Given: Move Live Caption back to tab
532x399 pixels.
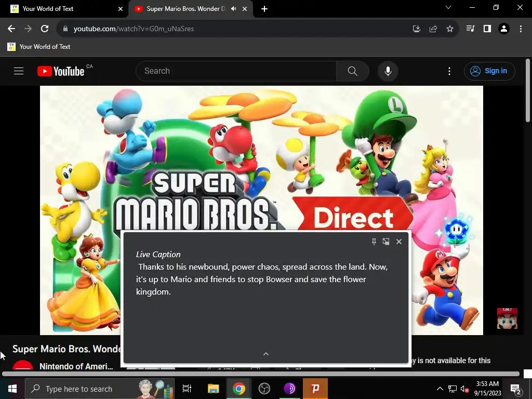Looking at the screenshot, I should (x=386, y=242).
